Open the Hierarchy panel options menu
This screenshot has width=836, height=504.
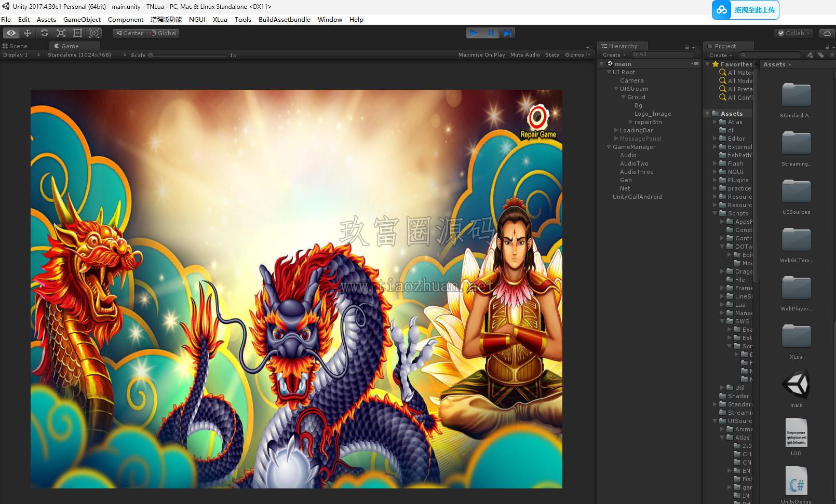pos(696,47)
